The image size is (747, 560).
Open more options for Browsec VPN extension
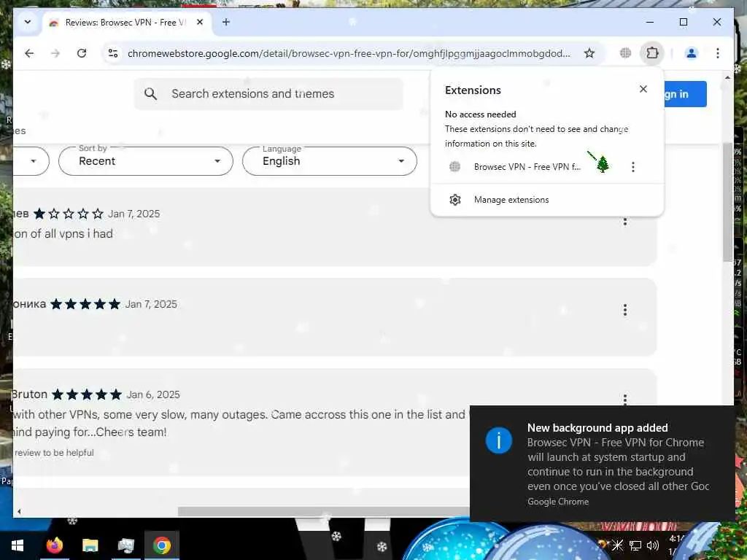(x=632, y=167)
